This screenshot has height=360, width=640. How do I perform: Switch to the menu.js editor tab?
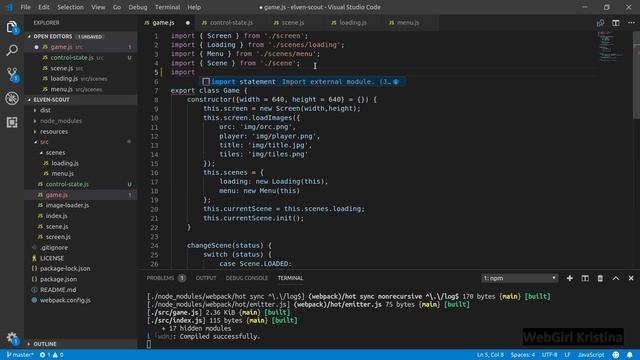pos(408,23)
